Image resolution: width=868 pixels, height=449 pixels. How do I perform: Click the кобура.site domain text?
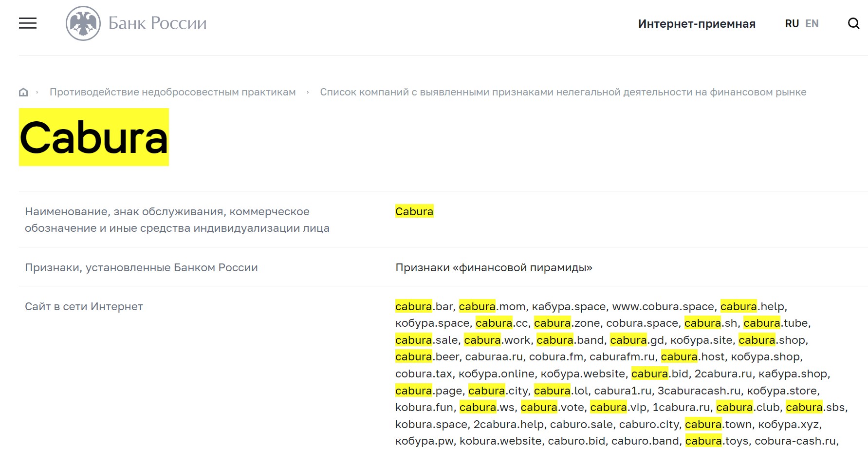(x=701, y=340)
